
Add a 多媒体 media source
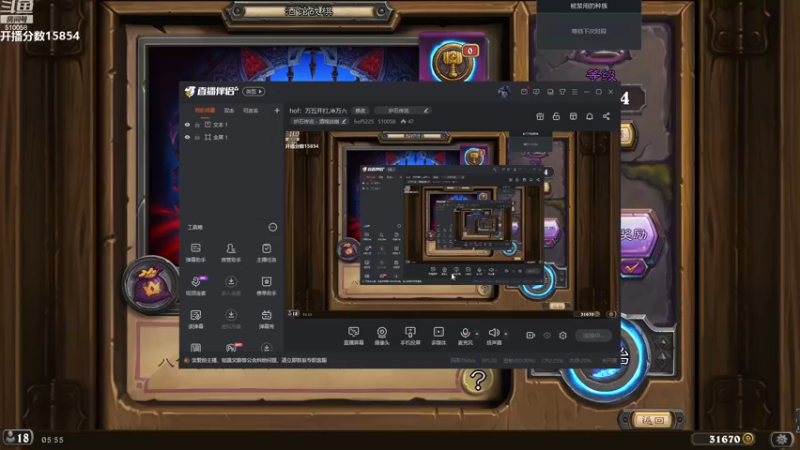[438, 336]
